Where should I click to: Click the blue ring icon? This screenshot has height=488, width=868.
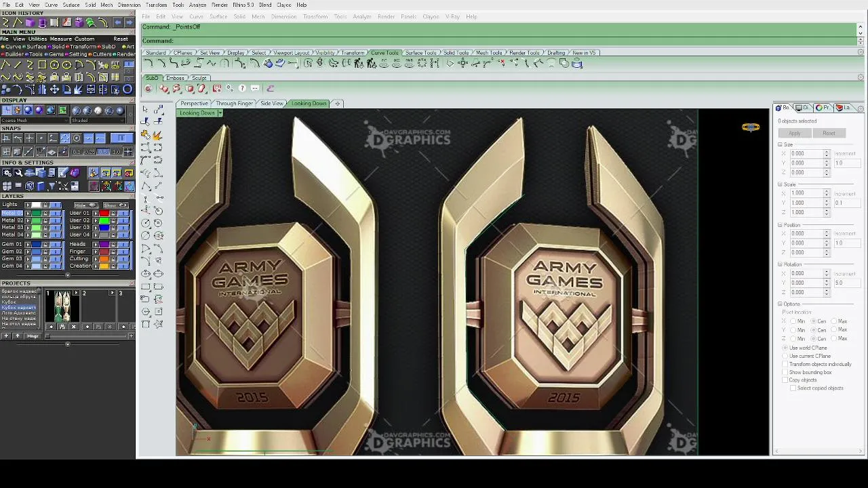tap(127, 89)
